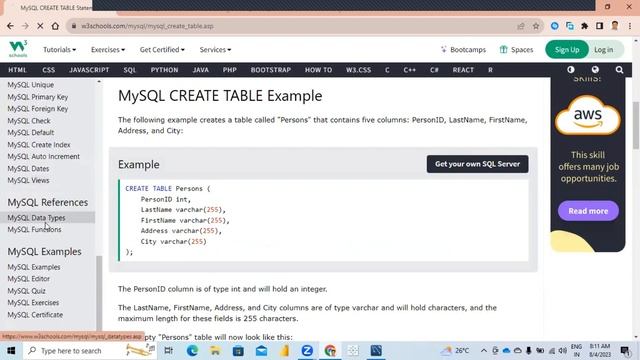Viewport: 640px width, 360px height.
Task: Open Zoom from the taskbar
Action: 307,351
